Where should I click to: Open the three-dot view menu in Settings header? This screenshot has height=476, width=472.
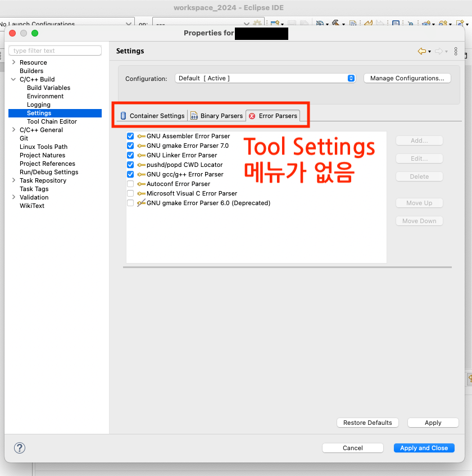[456, 51]
